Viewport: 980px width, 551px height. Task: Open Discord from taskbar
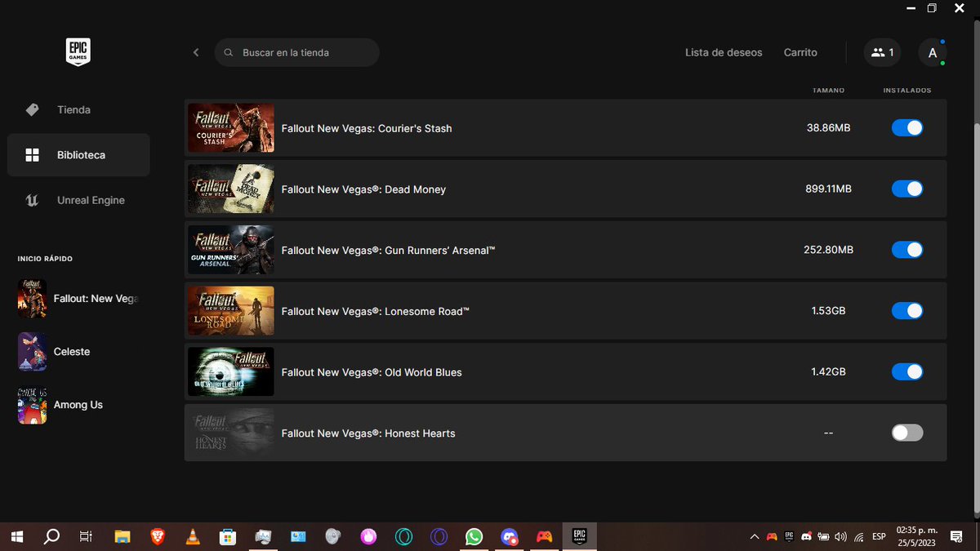510,536
